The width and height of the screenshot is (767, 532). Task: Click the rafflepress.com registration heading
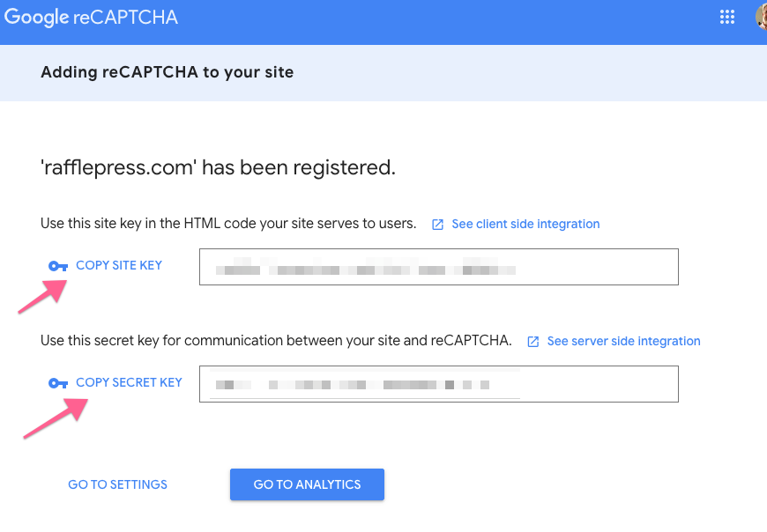(218, 166)
